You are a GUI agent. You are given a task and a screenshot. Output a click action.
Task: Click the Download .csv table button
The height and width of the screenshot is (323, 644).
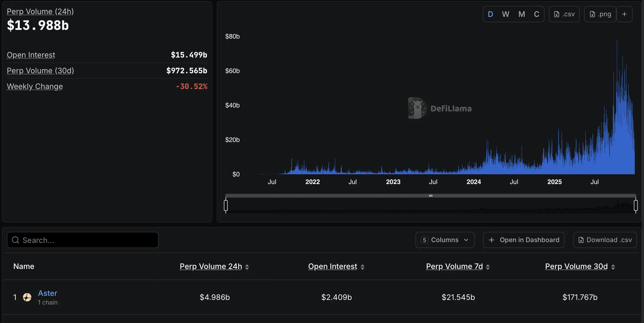point(605,240)
